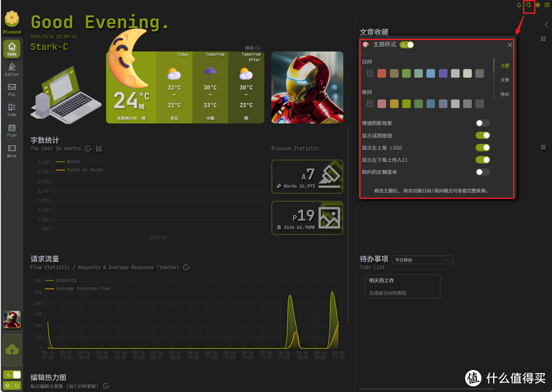This screenshot has height=392, width=552.
Task: Click the green circle icon in top bar
Action: click(538, 5)
